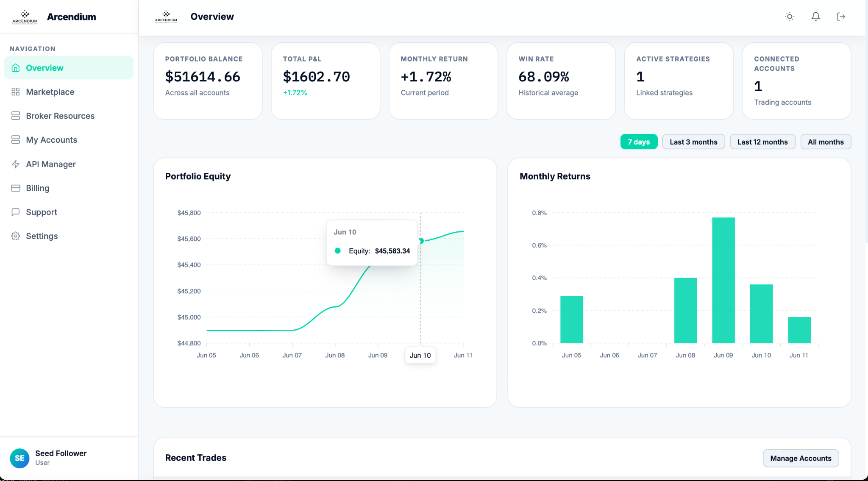This screenshot has height=481, width=868.
Task: Open API Manager page
Action: pyautogui.click(x=69, y=164)
